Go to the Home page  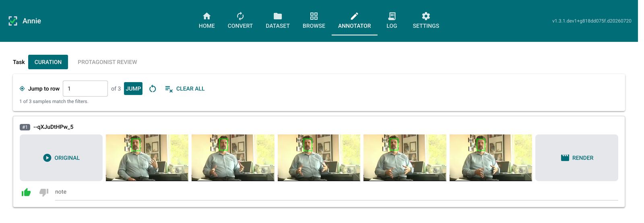coord(206,21)
